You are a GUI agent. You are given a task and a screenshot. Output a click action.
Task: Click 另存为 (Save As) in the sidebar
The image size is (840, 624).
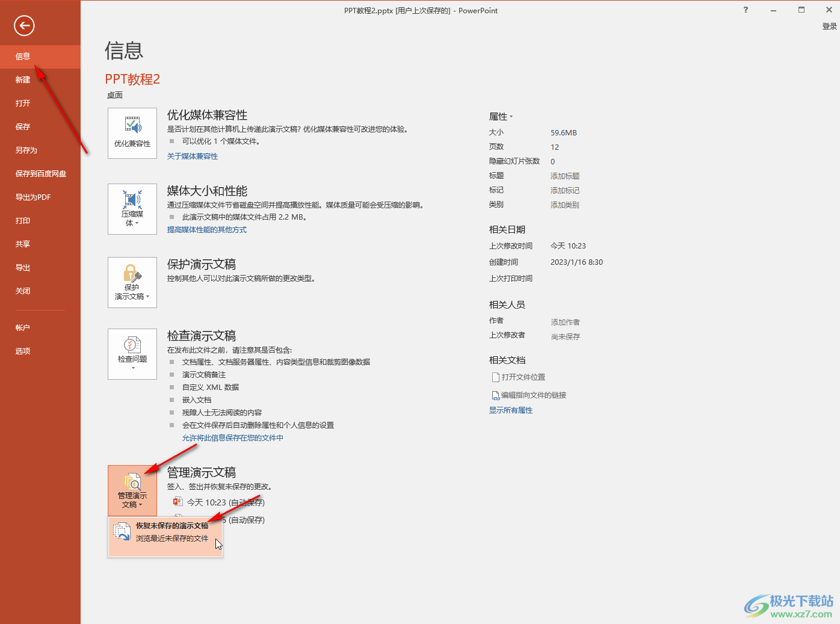click(x=40, y=150)
